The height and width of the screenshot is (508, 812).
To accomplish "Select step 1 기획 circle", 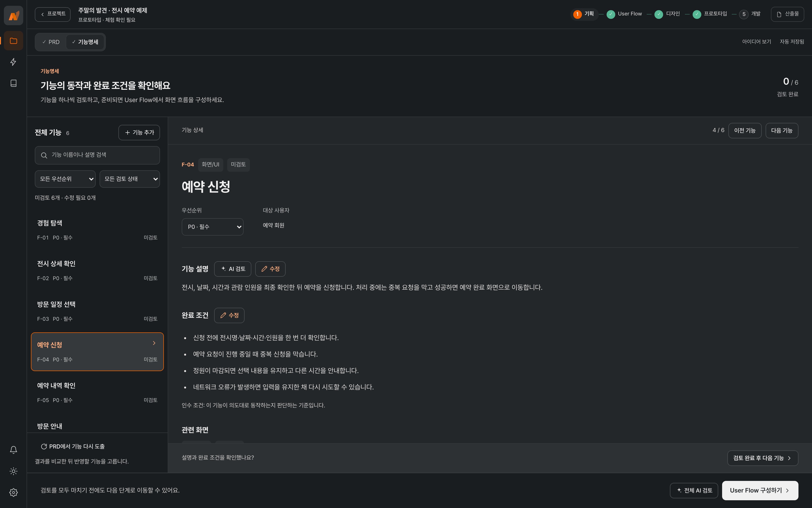I will pos(577,14).
